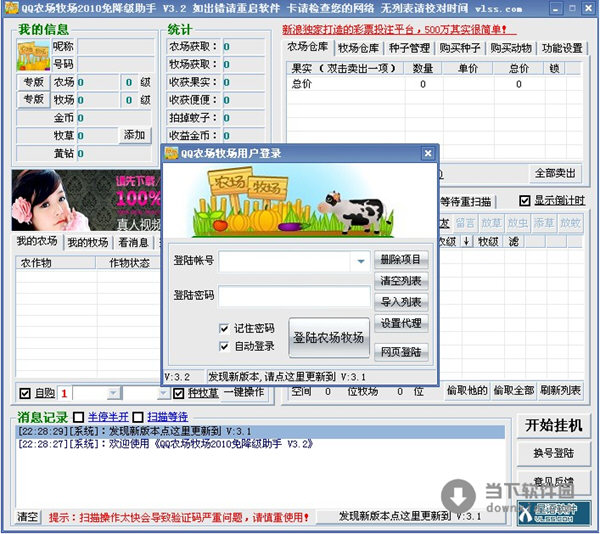This screenshot has height=534, width=600.
Task: Click the 数量 column header
Action: click(423, 68)
